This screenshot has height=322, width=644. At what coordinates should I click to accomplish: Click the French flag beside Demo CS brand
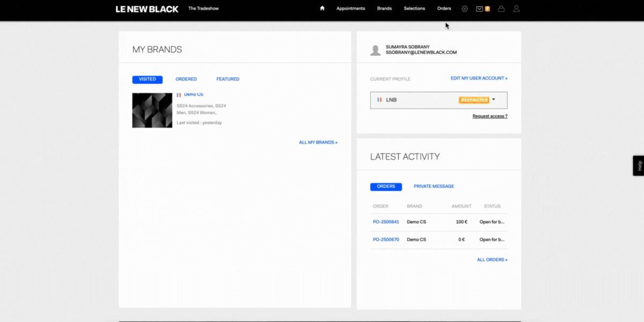[179, 94]
